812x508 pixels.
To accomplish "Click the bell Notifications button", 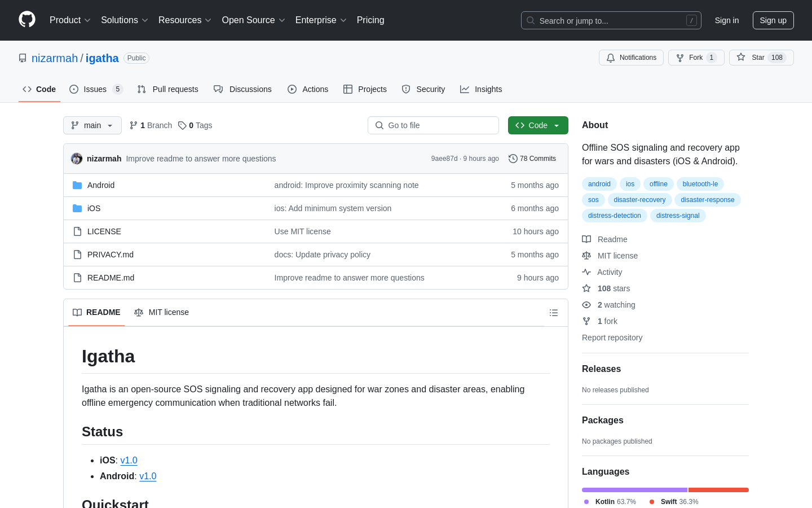I will tap(631, 58).
